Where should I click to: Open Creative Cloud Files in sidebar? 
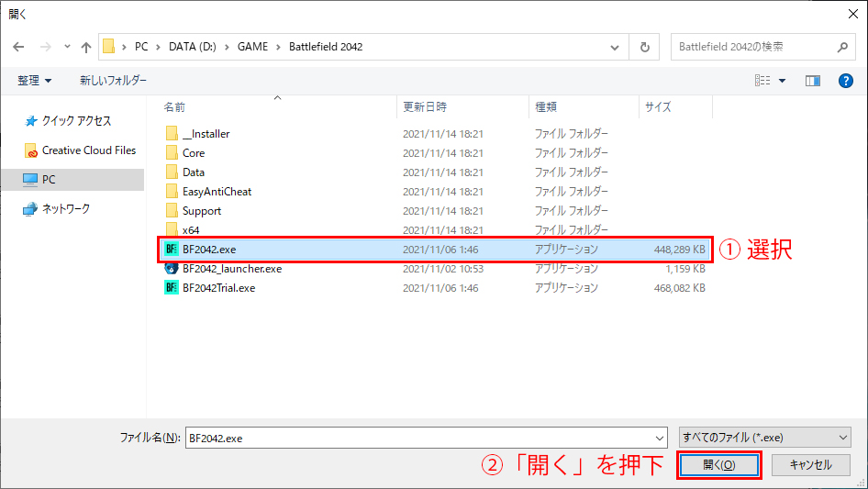[89, 150]
